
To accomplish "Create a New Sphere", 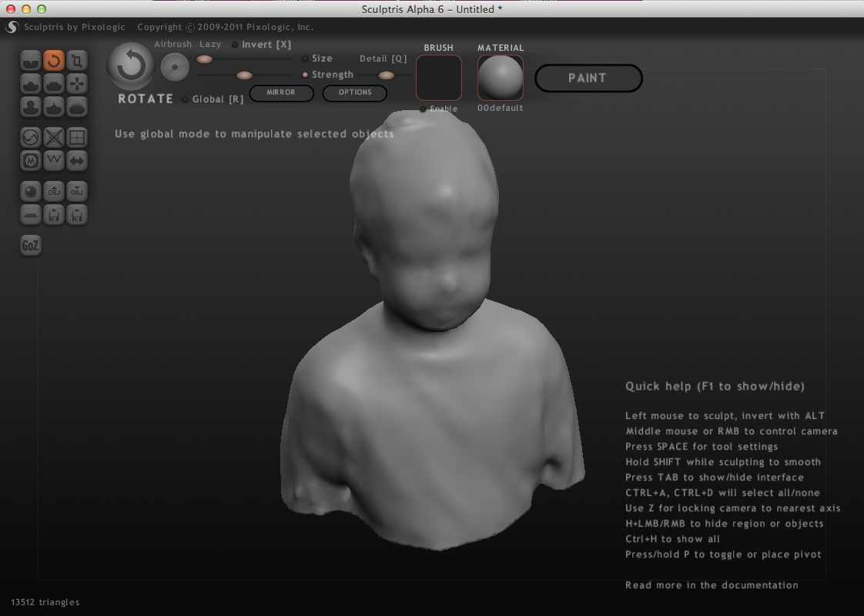I will coord(31,191).
